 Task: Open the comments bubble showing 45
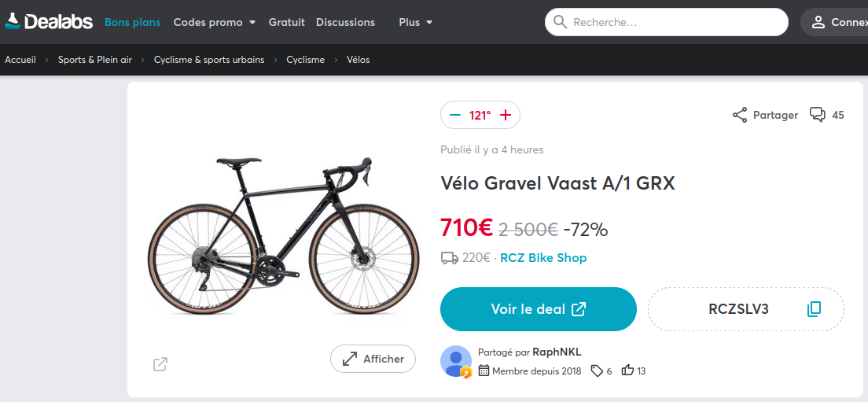[818, 116]
